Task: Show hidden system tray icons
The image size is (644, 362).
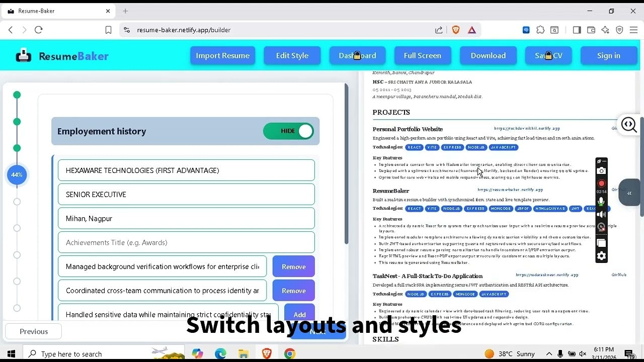Action: click(x=549, y=354)
